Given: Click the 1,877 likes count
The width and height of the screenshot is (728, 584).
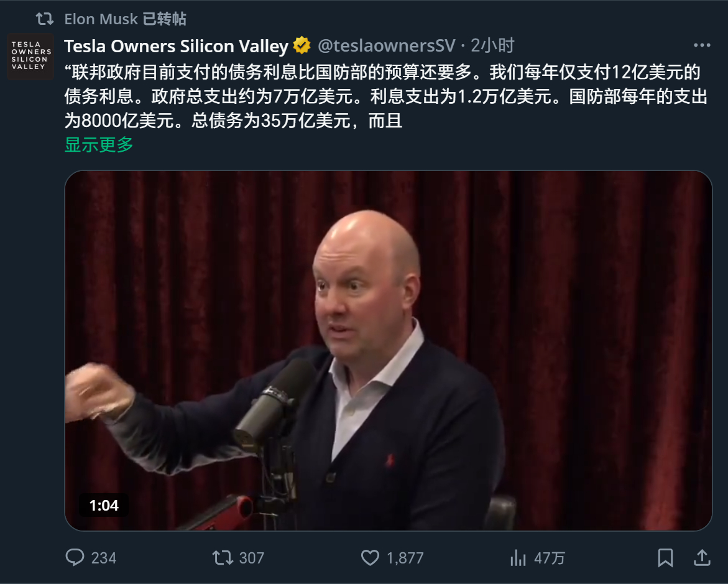Looking at the screenshot, I should (405, 557).
